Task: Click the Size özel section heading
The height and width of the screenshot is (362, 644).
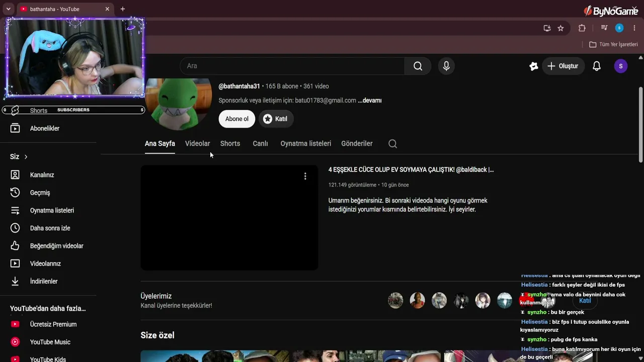Action: (x=157, y=335)
